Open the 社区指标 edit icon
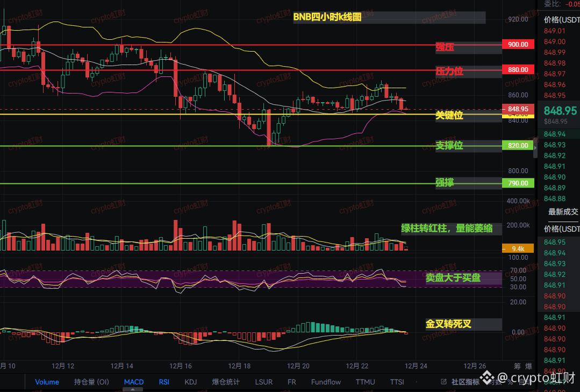The height and width of the screenshot is (392, 580). tap(444, 382)
